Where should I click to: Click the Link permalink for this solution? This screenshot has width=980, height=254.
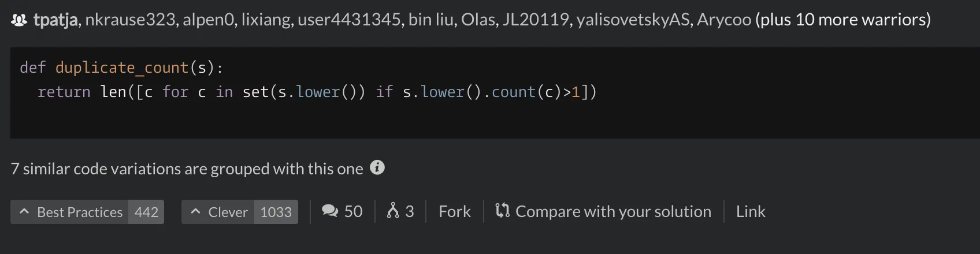[751, 211]
